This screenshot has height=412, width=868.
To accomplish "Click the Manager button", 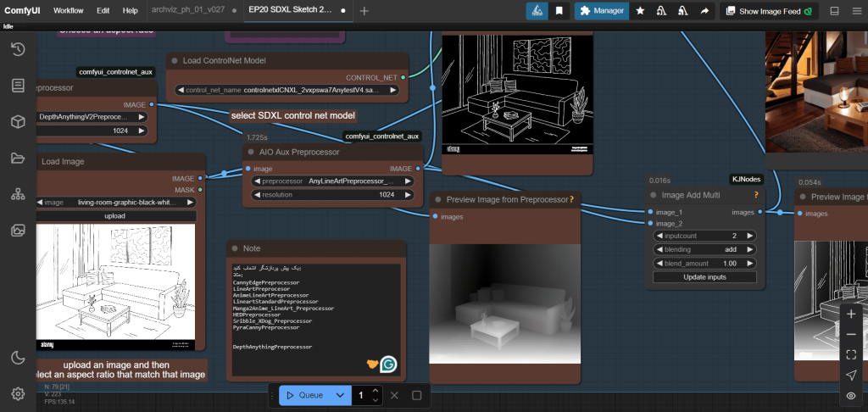I will [603, 11].
